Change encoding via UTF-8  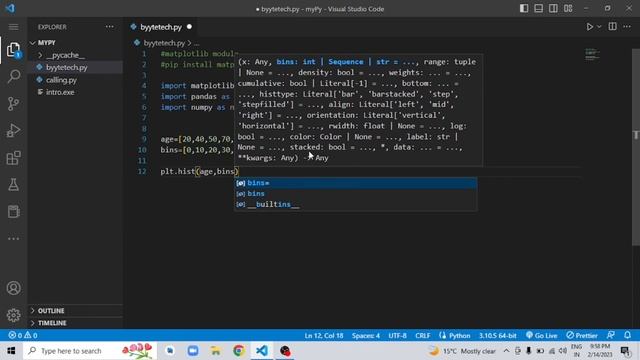click(x=397, y=336)
